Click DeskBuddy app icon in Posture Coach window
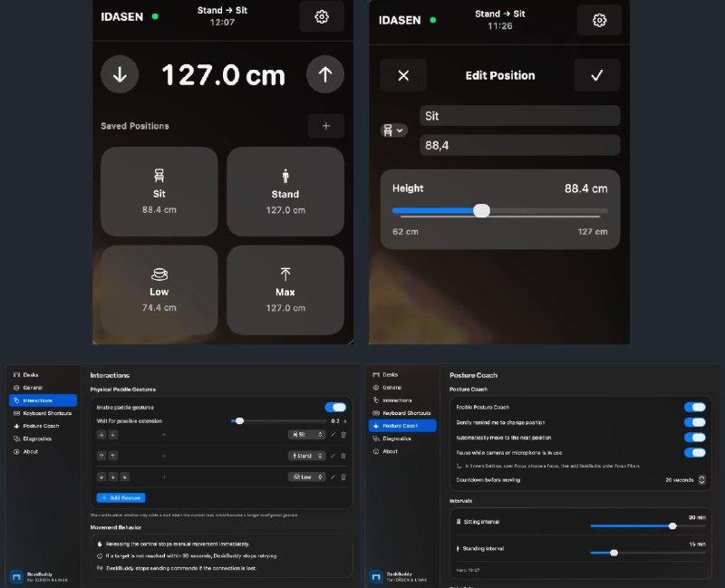This screenshot has width=725, height=588. coord(376,576)
